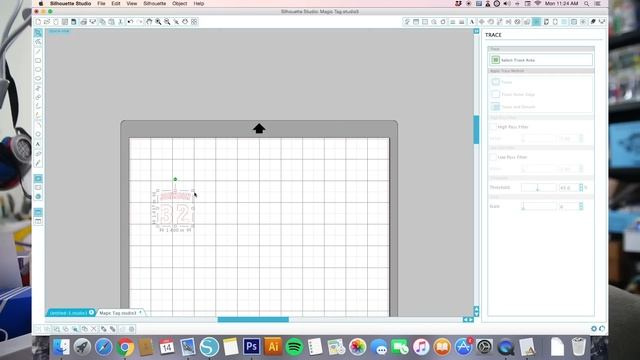Image resolution: width=640 pixels, height=360 pixels.
Task: Open the File menu
Action: pyautogui.click(x=101, y=3)
